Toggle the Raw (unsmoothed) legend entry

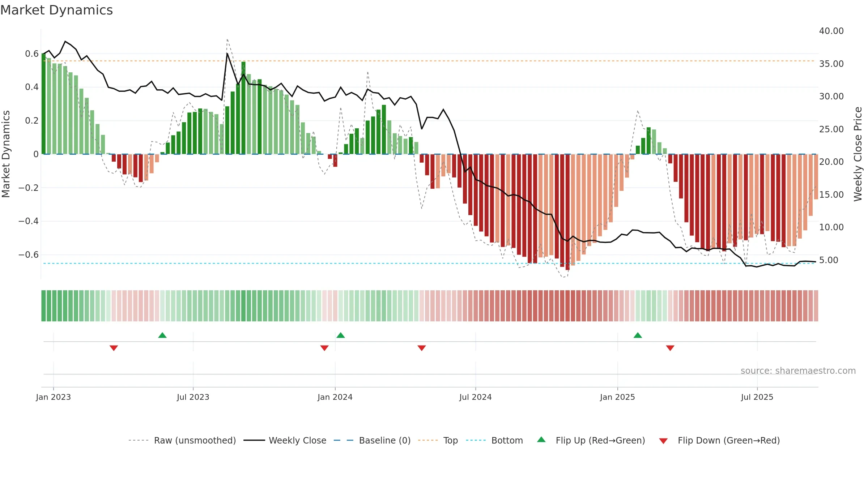[182, 440]
